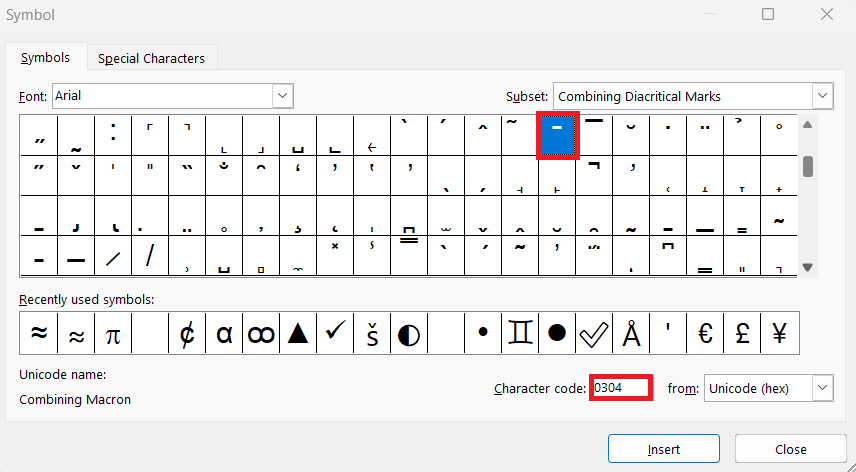Viewport: 856px width, 472px height.
Task: Select the euro sign recent symbol
Action: click(705, 333)
